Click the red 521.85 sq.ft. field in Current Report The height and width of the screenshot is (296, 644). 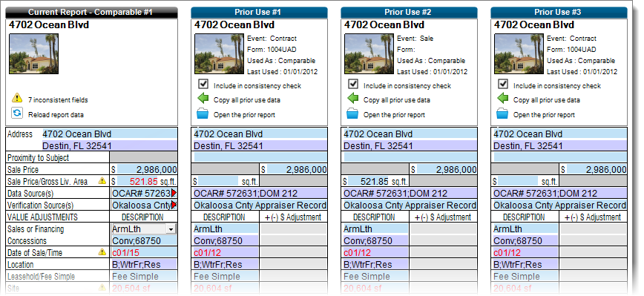click(x=137, y=181)
